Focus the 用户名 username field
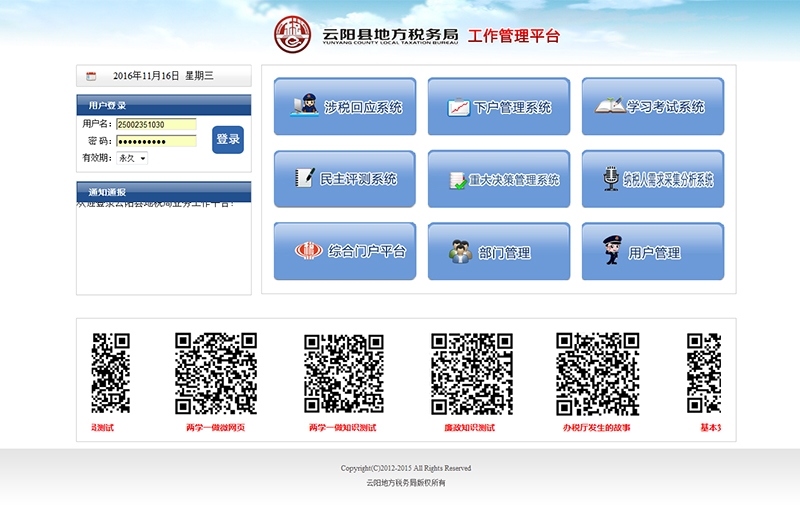Image resolution: width=800 pixels, height=515 pixels. click(x=156, y=124)
